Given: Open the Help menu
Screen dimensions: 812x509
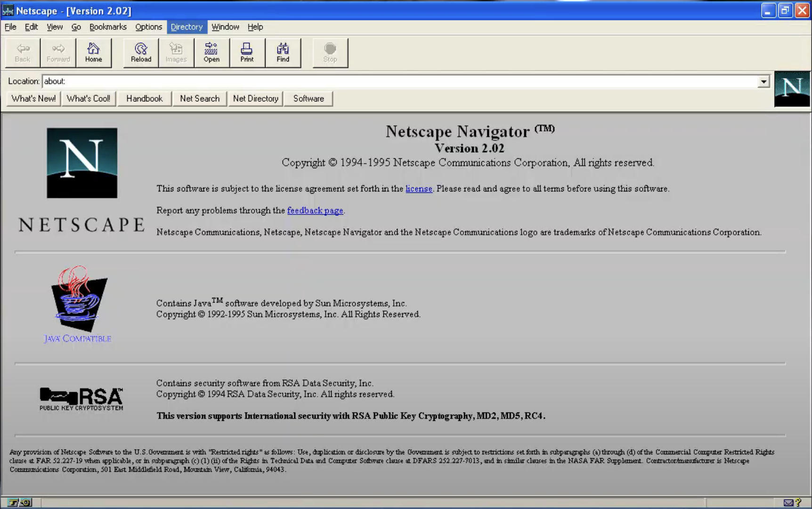Looking at the screenshot, I should (x=255, y=27).
